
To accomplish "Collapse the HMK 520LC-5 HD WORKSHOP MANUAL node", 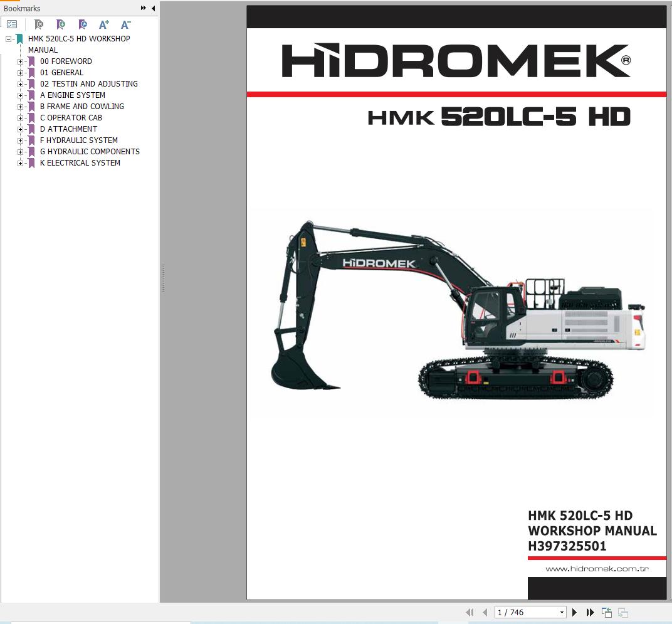I will pos(9,39).
